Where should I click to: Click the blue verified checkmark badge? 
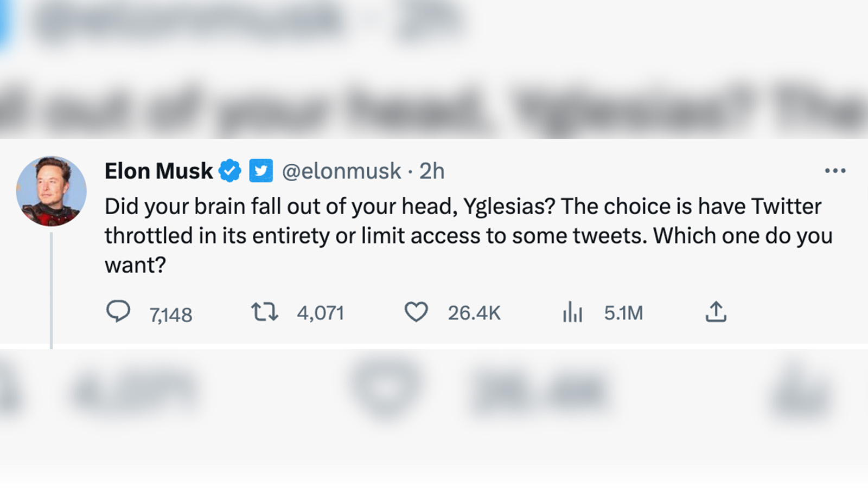pyautogui.click(x=230, y=171)
